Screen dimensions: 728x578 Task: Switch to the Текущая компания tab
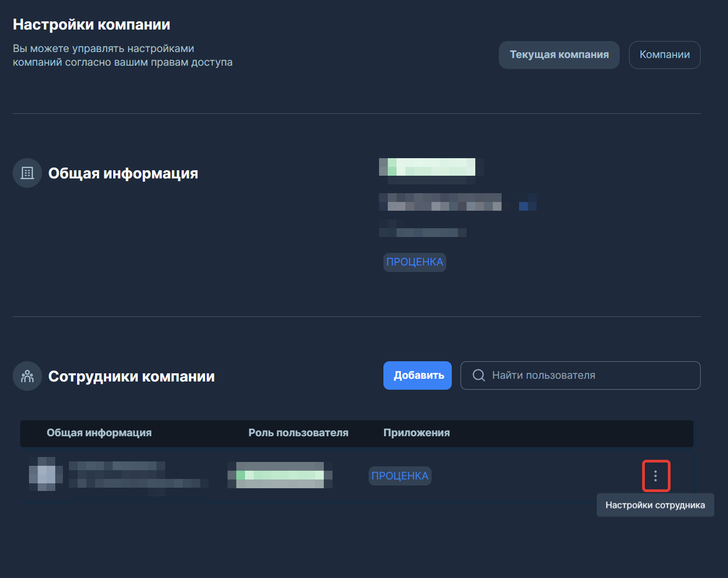(x=558, y=55)
